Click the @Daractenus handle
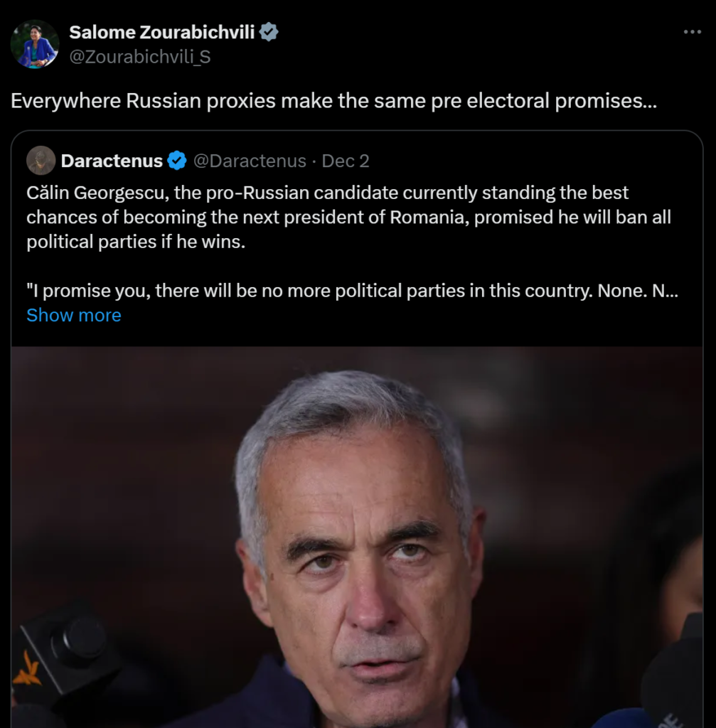This screenshot has height=728, width=716. click(250, 161)
